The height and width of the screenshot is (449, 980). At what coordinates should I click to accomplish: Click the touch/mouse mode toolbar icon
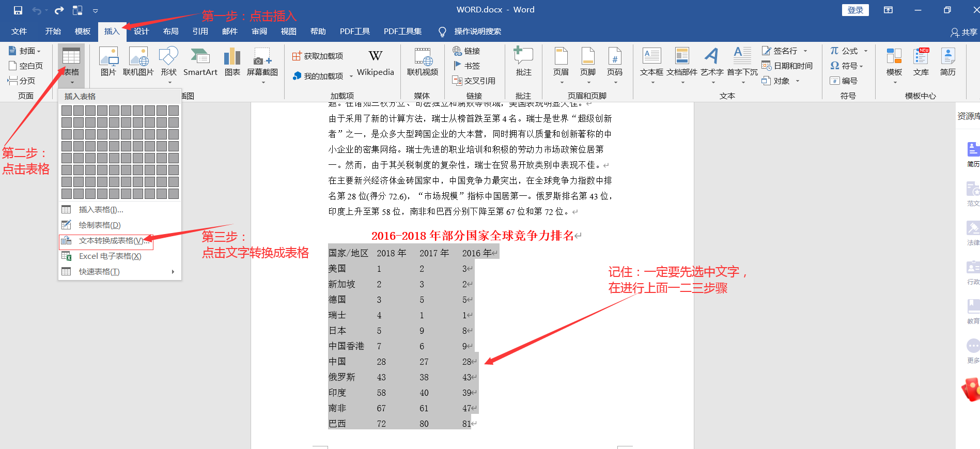coord(77,10)
